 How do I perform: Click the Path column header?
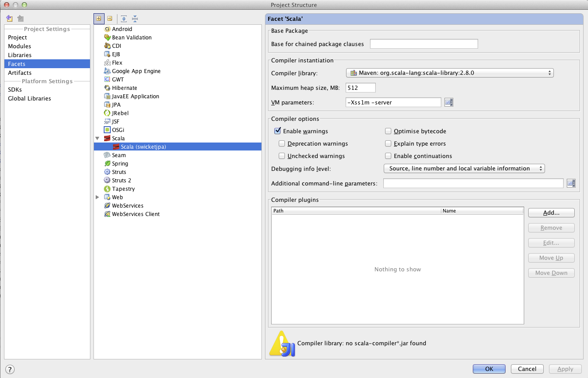pyautogui.click(x=356, y=211)
